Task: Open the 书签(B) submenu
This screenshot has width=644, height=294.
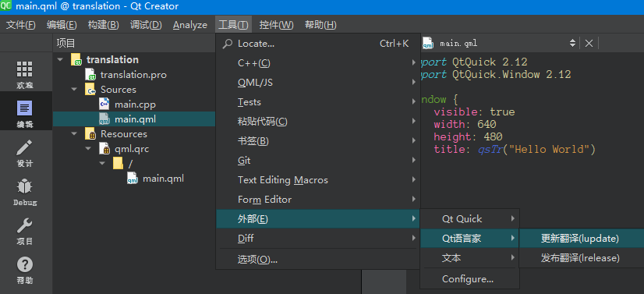Action: (x=318, y=141)
